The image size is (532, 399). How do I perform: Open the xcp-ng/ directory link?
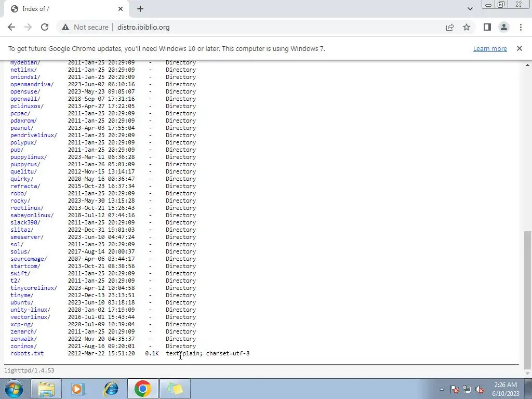(22, 324)
